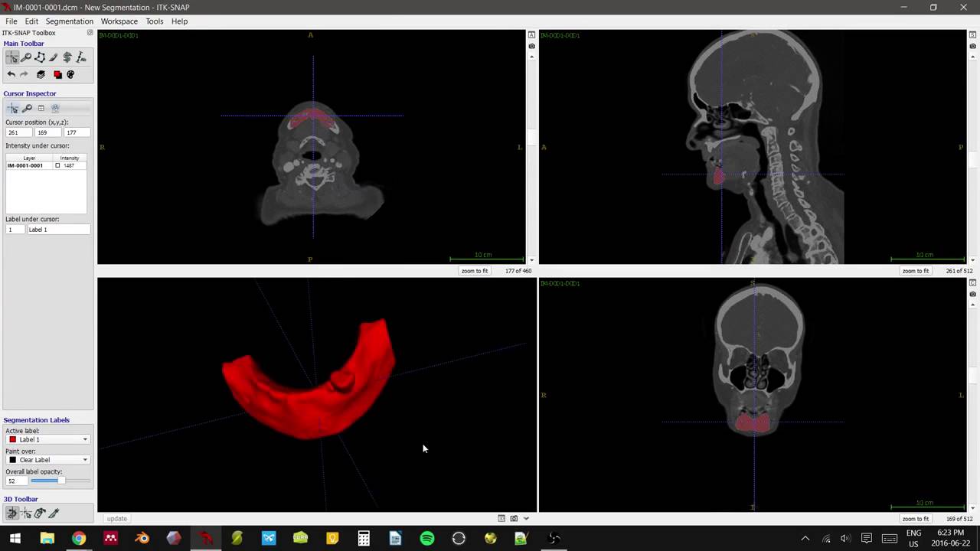Click zoom to fit for sagittal view

(x=916, y=271)
